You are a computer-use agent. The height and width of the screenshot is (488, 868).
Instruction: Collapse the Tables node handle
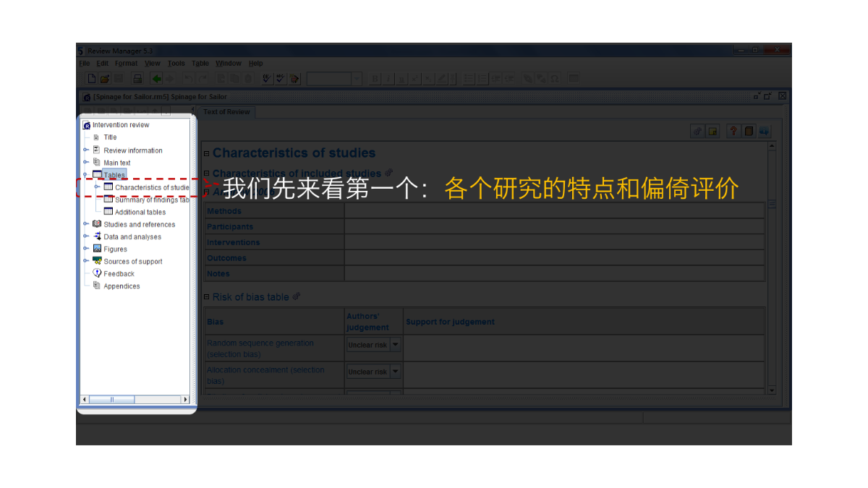pos(85,174)
